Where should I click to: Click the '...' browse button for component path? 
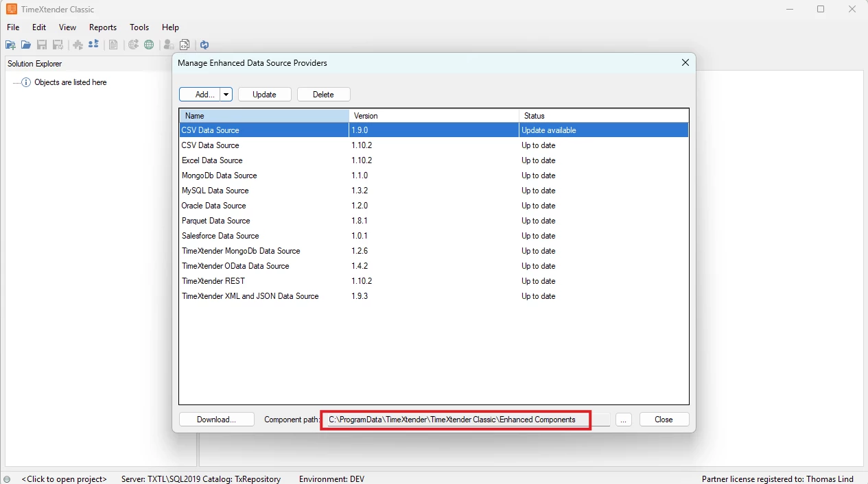[623, 420]
